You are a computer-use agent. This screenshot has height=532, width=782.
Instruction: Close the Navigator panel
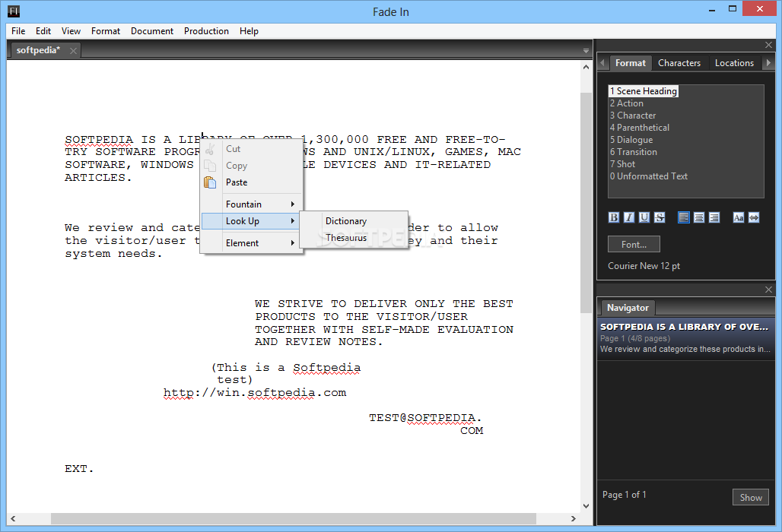click(x=768, y=290)
